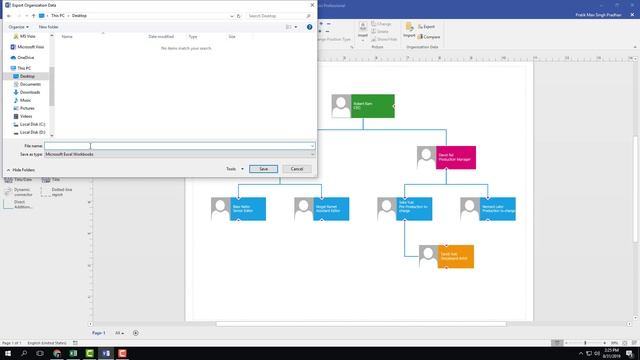Image resolution: width=640 pixels, height=360 pixels.
Task: Click the zoom slider in Visio status bar
Action: [x=585, y=343]
